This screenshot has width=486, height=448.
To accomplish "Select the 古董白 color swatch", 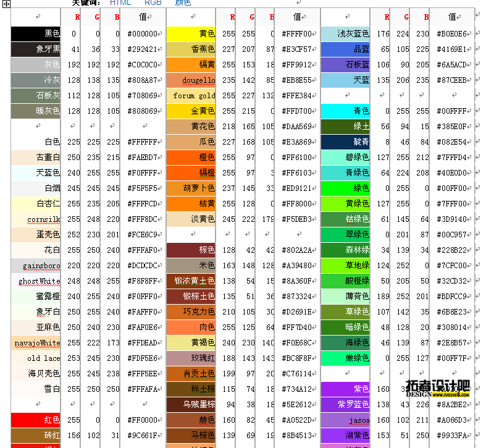I will 36,158.
